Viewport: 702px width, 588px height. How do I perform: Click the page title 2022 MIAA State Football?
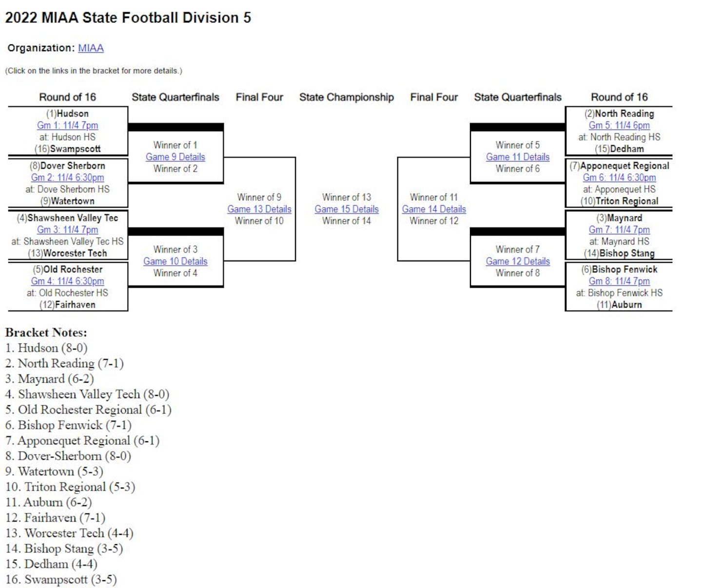point(128,18)
